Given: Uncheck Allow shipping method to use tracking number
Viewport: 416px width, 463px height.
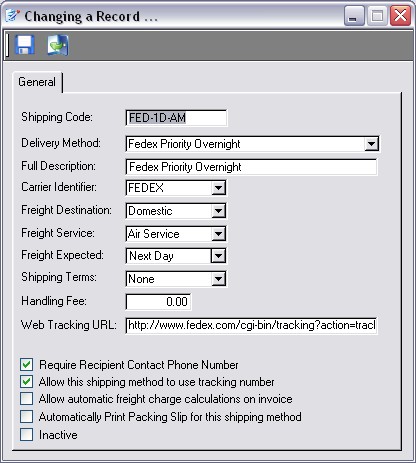Looking at the screenshot, I should 27,382.
